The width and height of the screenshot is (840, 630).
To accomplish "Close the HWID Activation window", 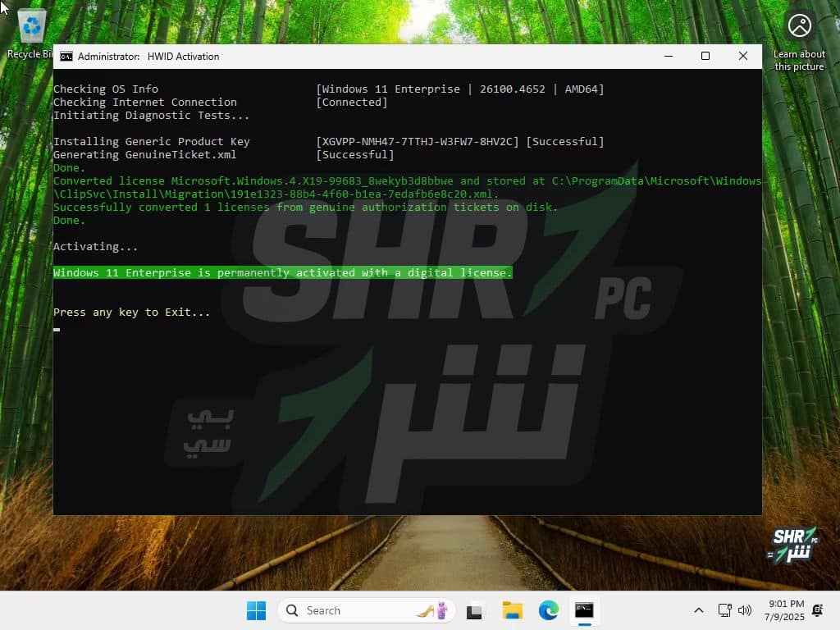I will click(x=743, y=56).
